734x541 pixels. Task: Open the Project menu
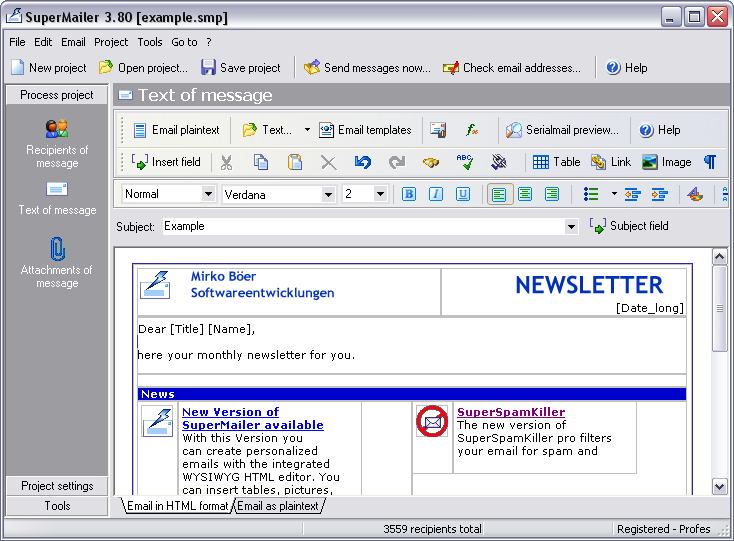[x=111, y=42]
